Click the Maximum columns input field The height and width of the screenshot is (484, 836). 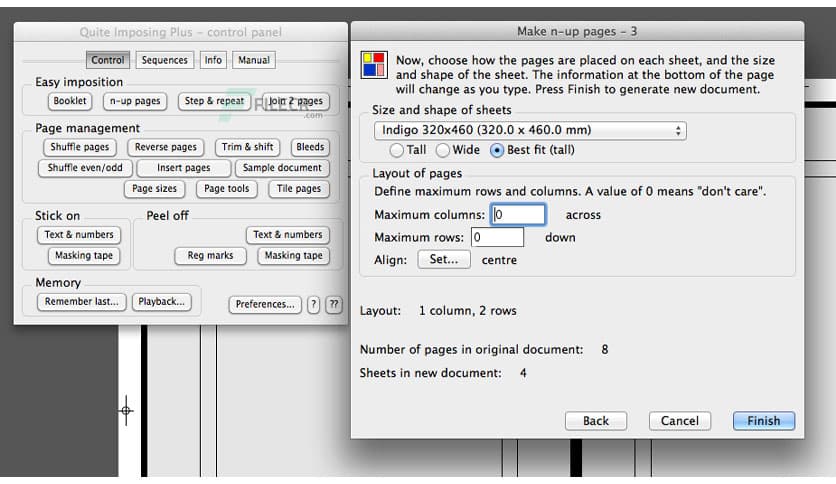coord(518,215)
